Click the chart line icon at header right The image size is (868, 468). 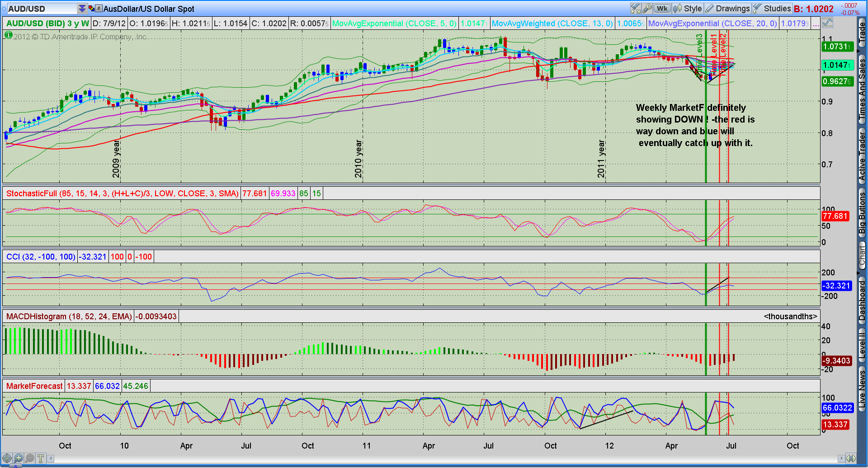(827, 23)
